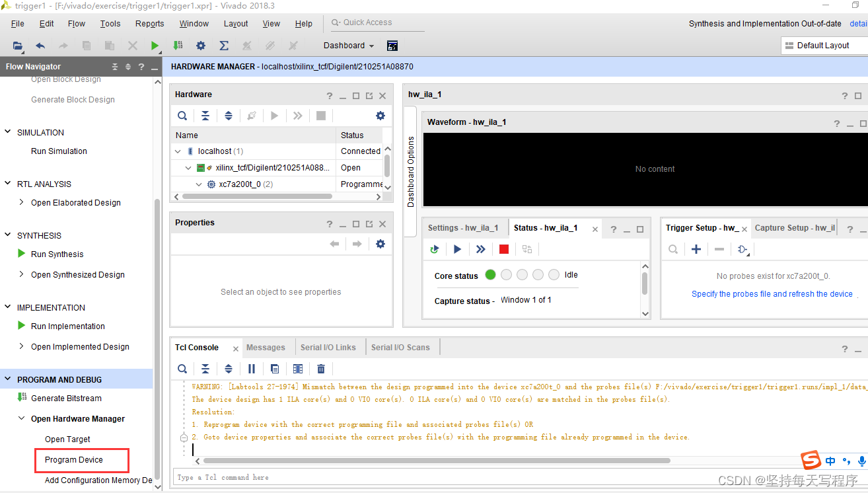Click Specify the probes file link

click(x=772, y=294)
